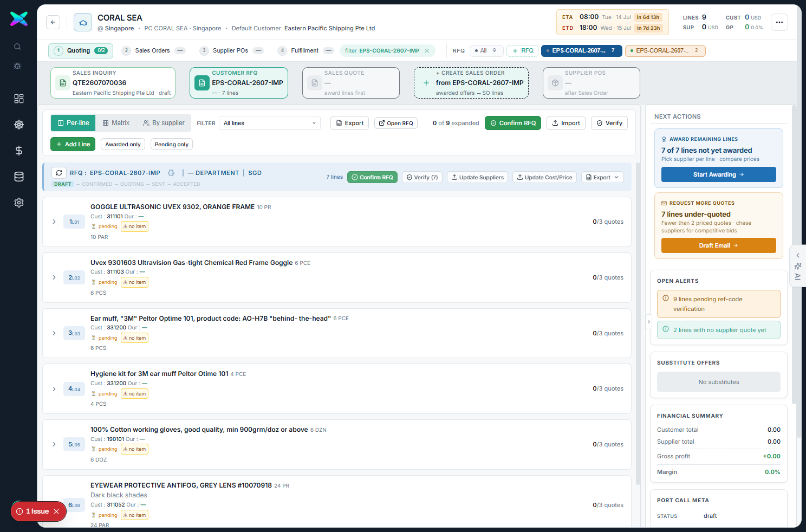
Task: Click the top toolbar Verify button
Action: click(x=609, y=123)
